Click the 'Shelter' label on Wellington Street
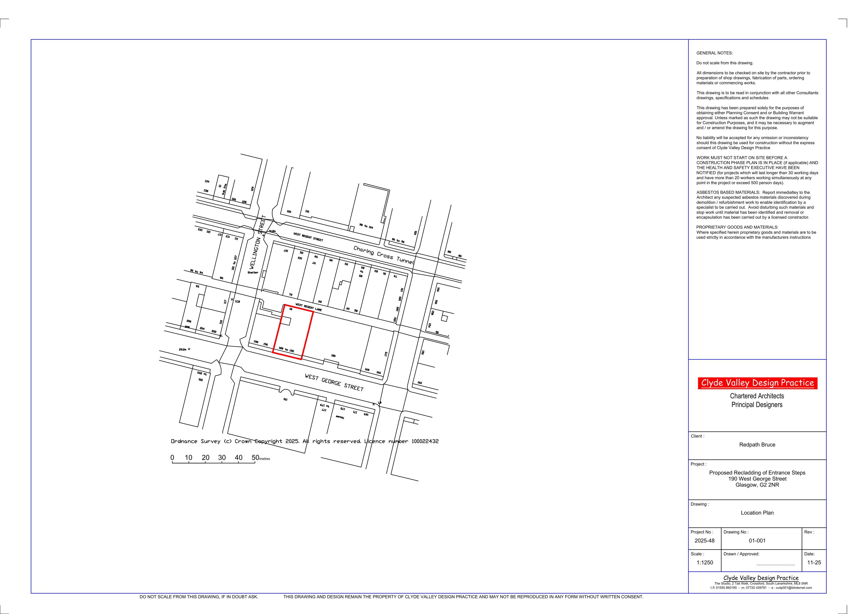Viewport: 868px width, 614px height. 253,272
